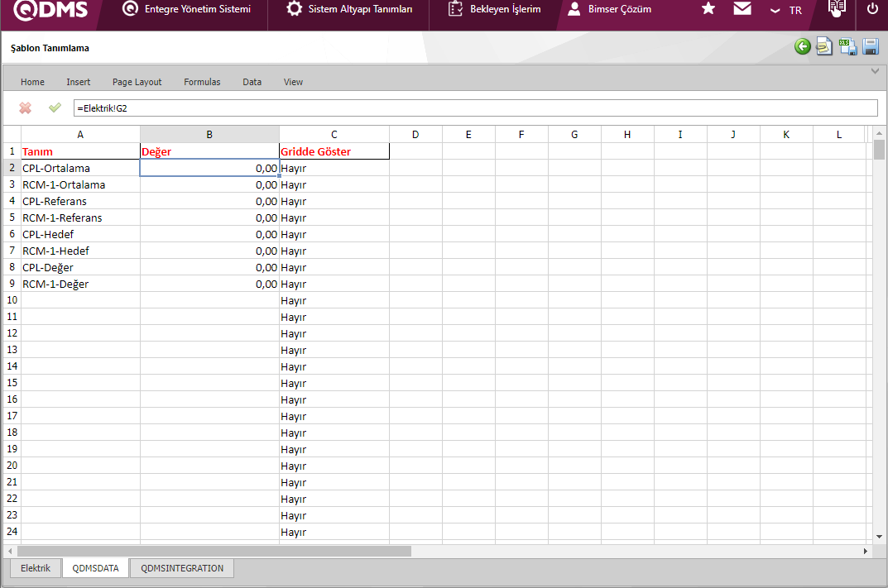Click the document with note icon
The image size is (888, 588).
(x=824, y=46)
